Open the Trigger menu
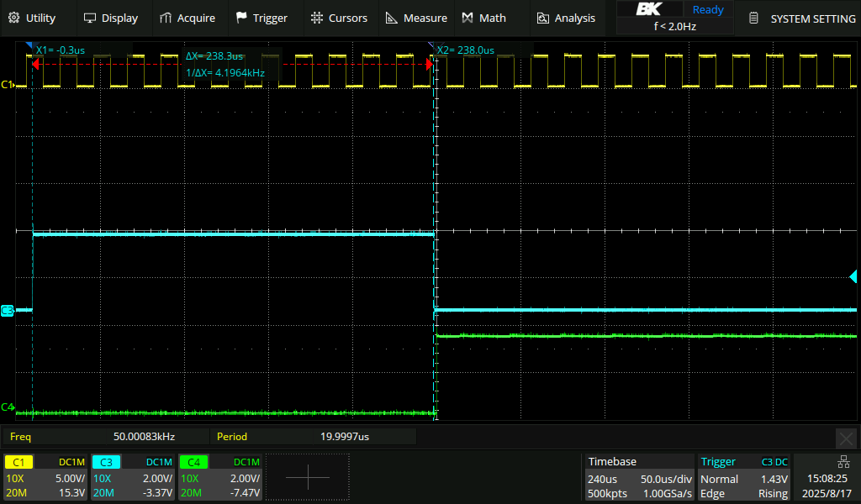 tap(261, 18)
